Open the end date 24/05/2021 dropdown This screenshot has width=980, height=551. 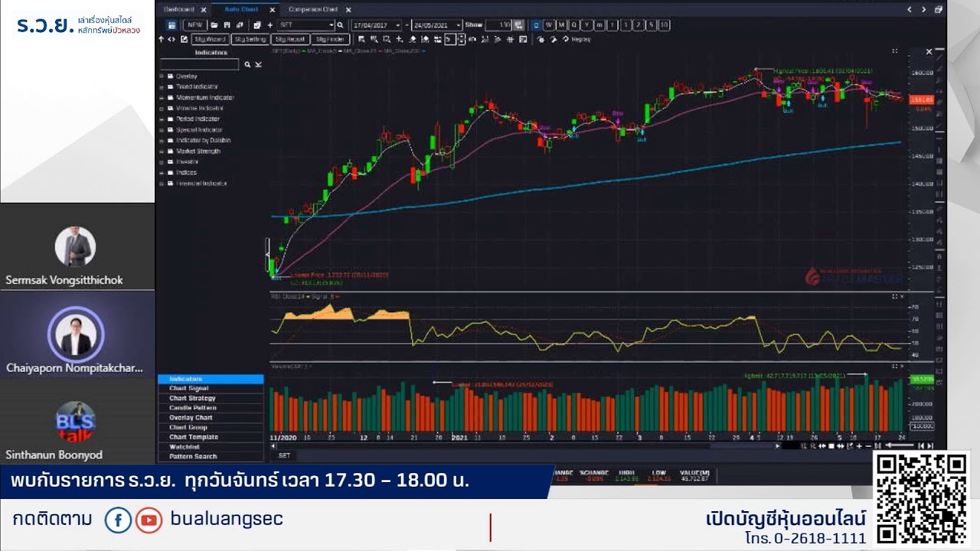[458, 24]
